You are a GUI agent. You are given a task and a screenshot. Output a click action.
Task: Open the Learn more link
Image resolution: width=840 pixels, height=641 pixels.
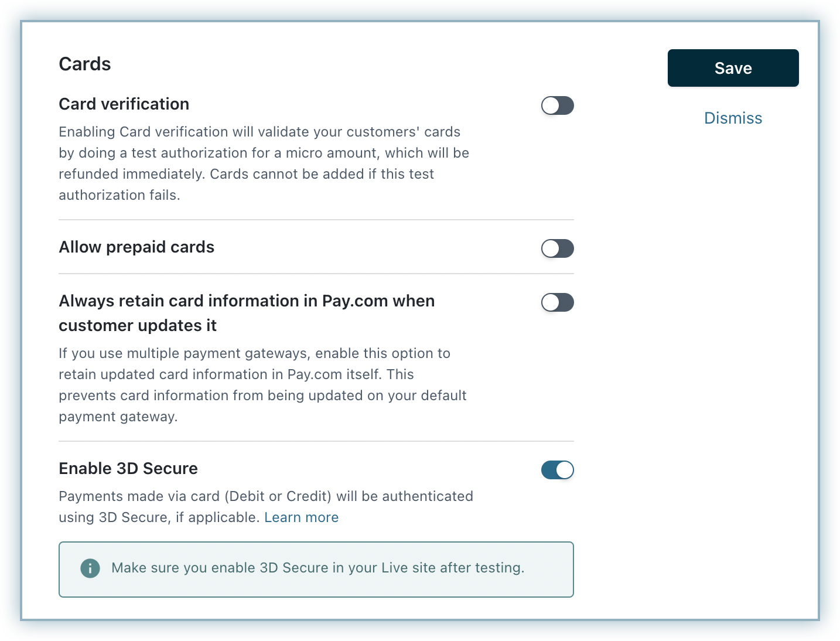pyautogui.click(x=301, y=517)
